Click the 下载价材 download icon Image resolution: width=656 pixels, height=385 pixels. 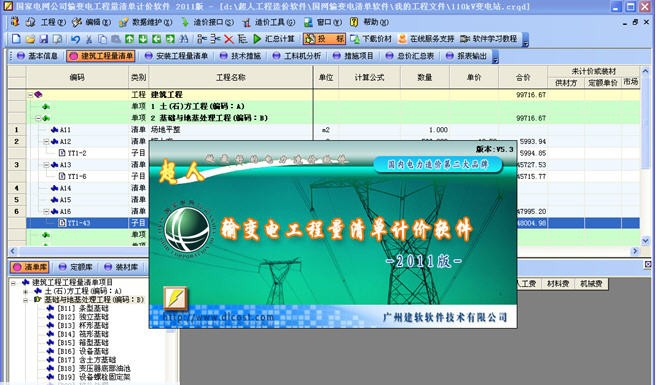355,39
